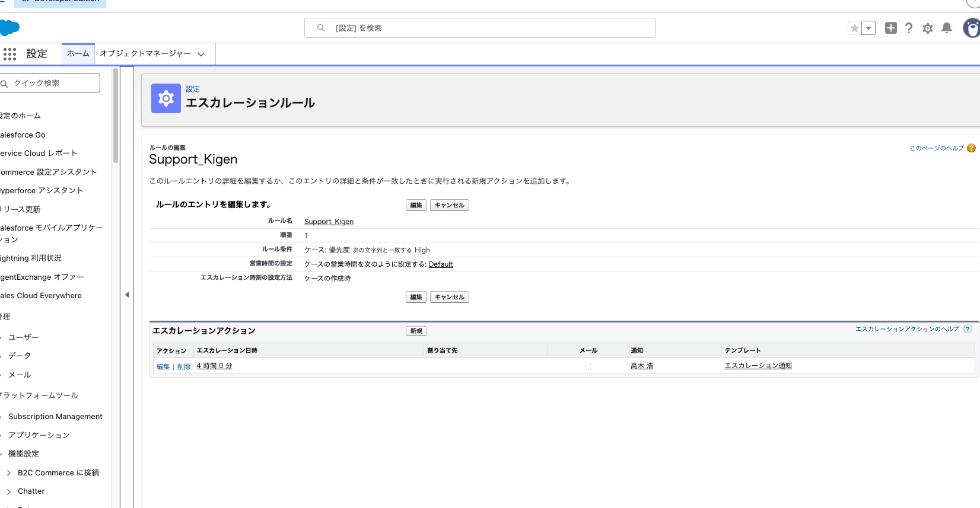Screen dimensions: 980x508
Task: Open Subscription Management in the sidebar
Action: coord(55,417)
